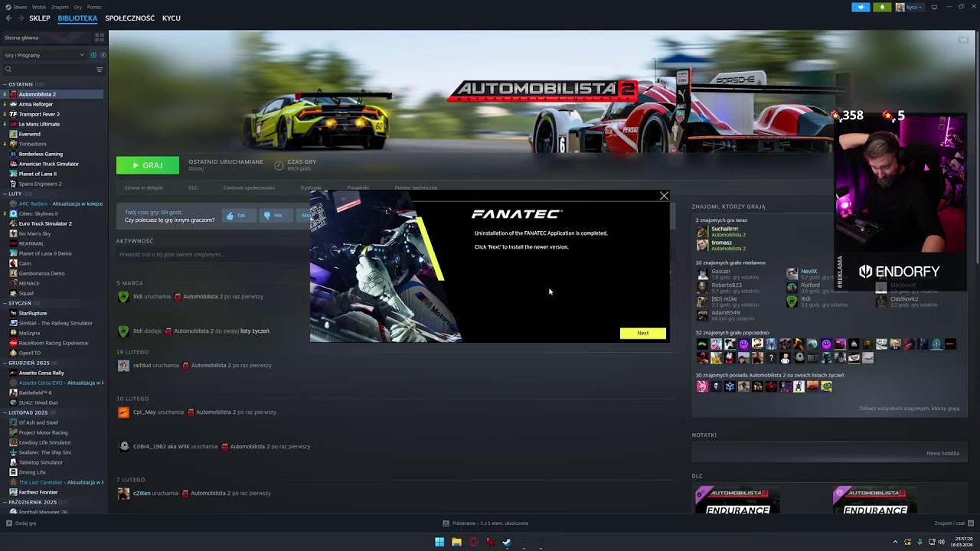Open the Strona w sklepie tab
This screenshot has width=980, height=551.
pyautogui.click(x=143, y=187)
